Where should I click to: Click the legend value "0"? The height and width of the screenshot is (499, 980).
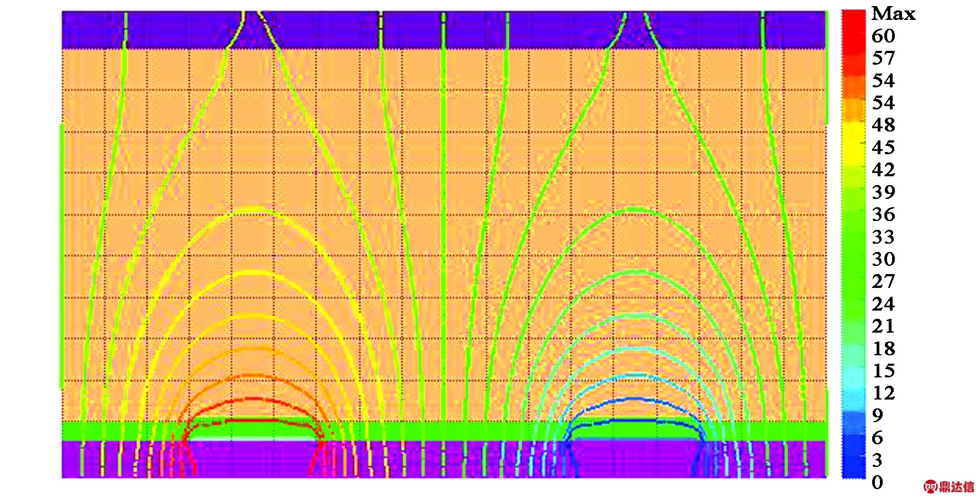point(878,482)
